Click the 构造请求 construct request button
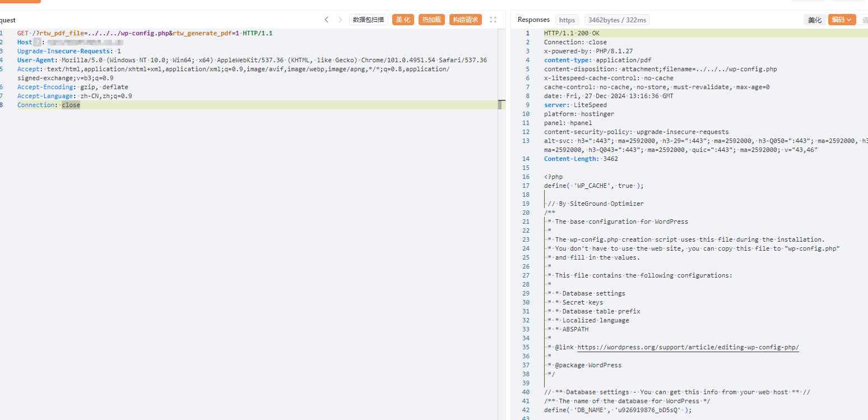868x420 pixels. pos(466,20)
